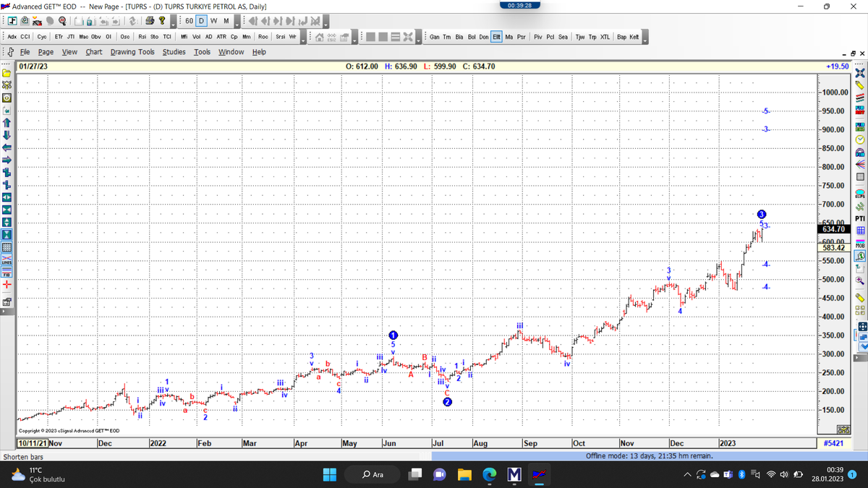Expand the overflow arrow after the layout toolbar
Viewport: 868px width, 488px height.
419,37
